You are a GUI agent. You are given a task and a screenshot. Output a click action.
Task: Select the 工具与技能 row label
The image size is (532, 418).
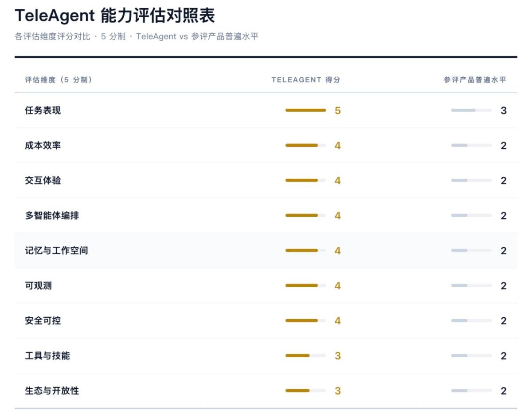(47, 355)
